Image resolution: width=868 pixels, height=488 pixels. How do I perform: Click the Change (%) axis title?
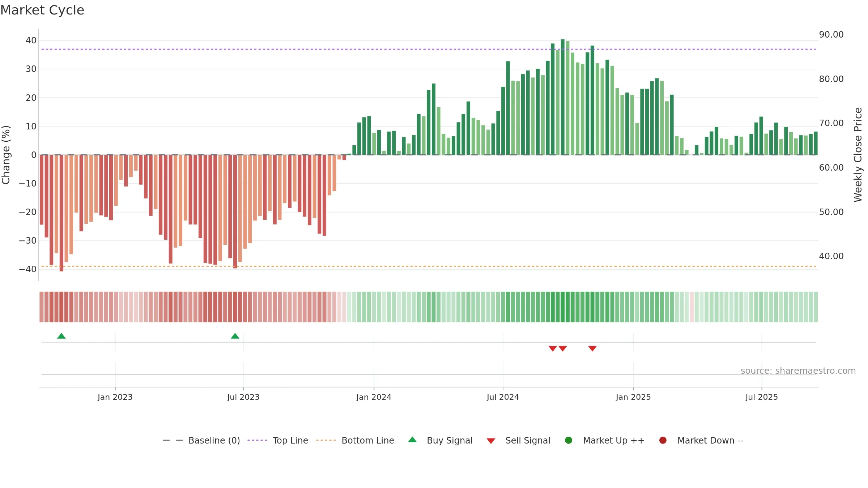tap(6, 155)
